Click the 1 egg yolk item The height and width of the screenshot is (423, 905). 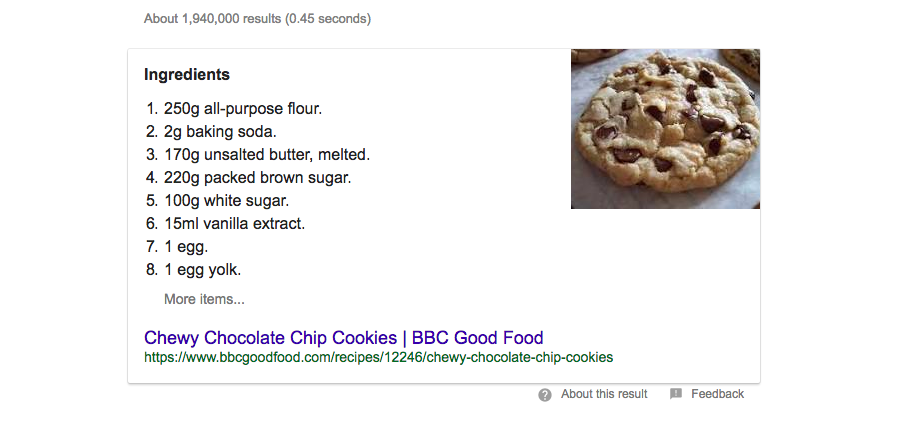[x=203, y=269]
